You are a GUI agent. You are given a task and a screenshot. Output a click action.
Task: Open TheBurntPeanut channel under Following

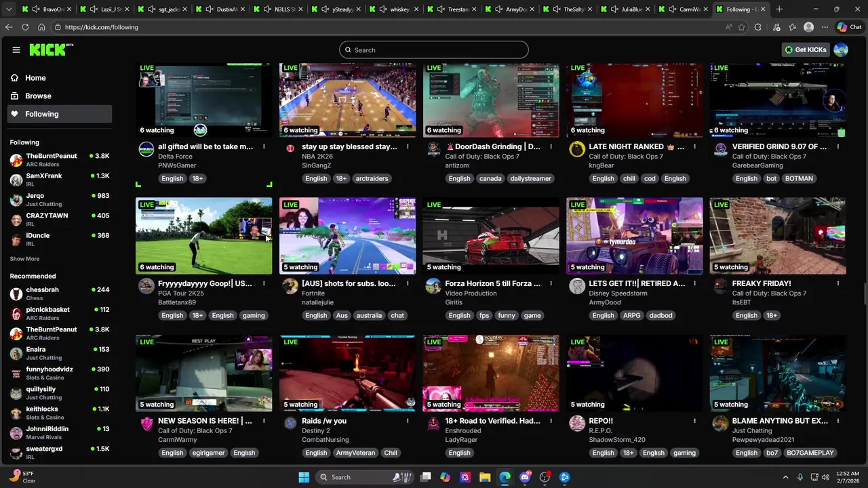pos(60,160)
